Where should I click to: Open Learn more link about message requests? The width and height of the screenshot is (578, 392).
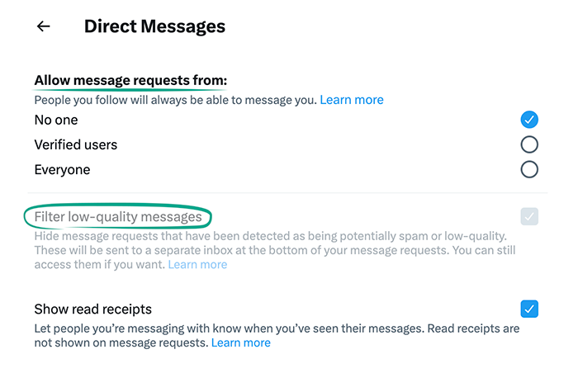(x=352, y=100)
